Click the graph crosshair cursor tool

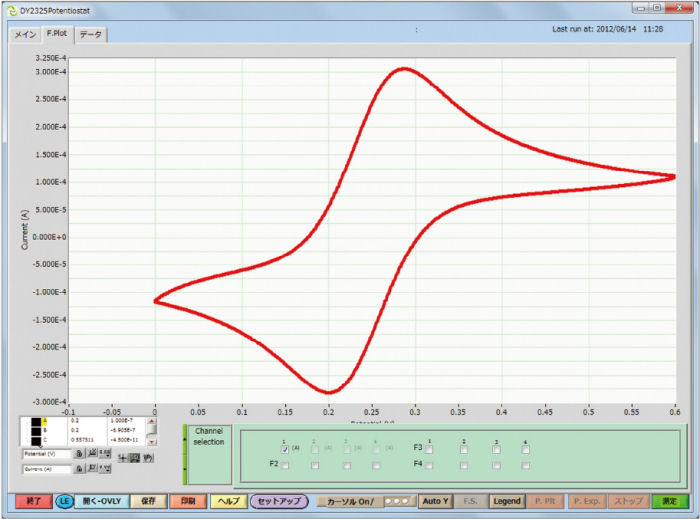(x=122, y=457)
